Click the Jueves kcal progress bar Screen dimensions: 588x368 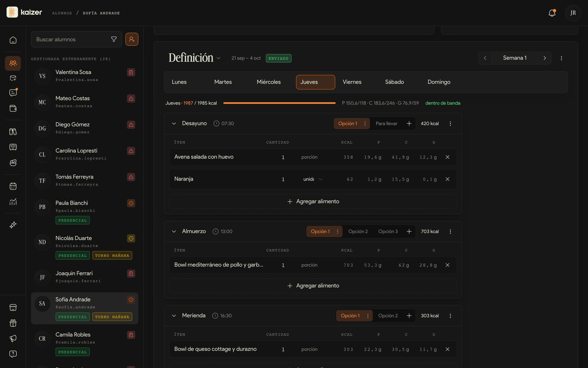tap(279, 103)
